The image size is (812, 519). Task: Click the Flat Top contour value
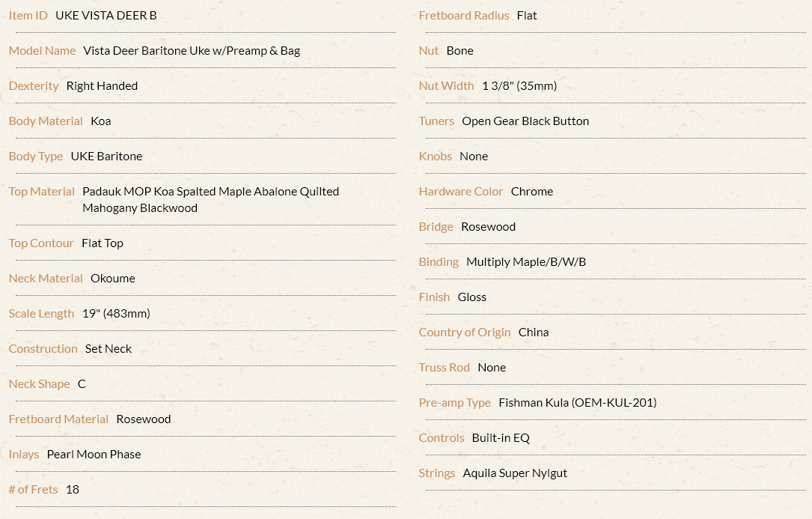tap(103, 243)
